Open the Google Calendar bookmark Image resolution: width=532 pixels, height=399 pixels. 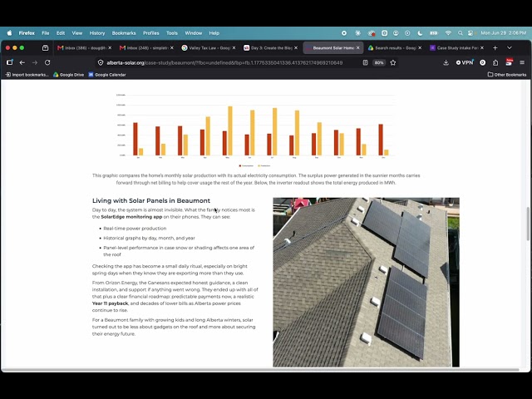pyautogui.click(x=107, y=75)
